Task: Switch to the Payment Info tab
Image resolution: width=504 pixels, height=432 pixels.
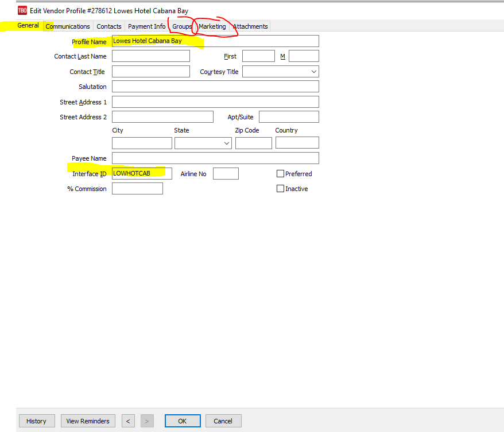Action: click(146, 26)
